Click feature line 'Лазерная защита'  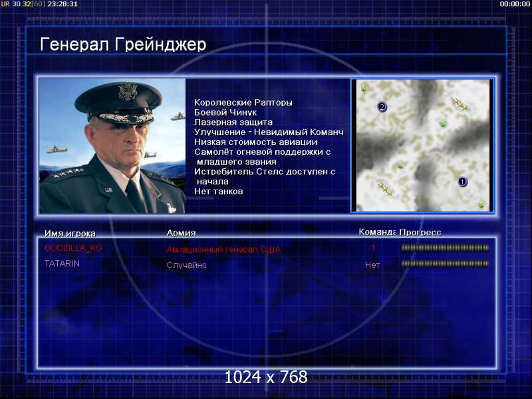click(x=233, y=122)
